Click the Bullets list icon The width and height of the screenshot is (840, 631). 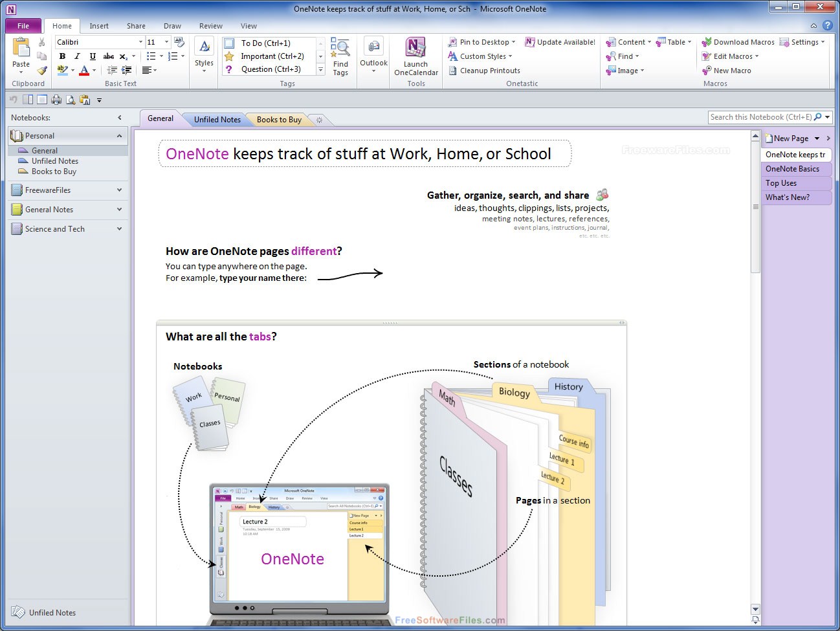151,56
